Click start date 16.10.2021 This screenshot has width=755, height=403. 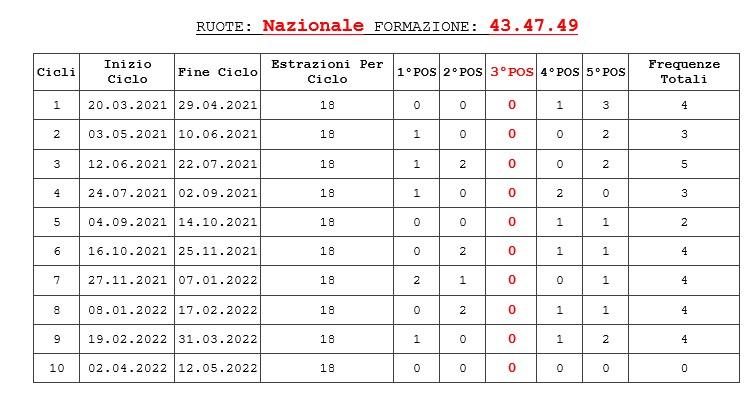coord(127,251)
